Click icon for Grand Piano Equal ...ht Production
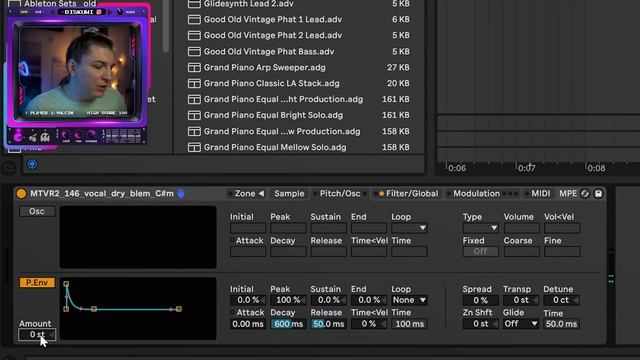640x360 pixels. coord(194,99)
